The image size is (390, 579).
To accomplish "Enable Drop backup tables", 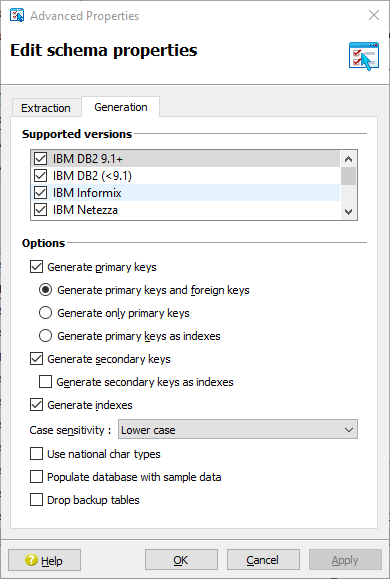I will [x=36, y=500].
